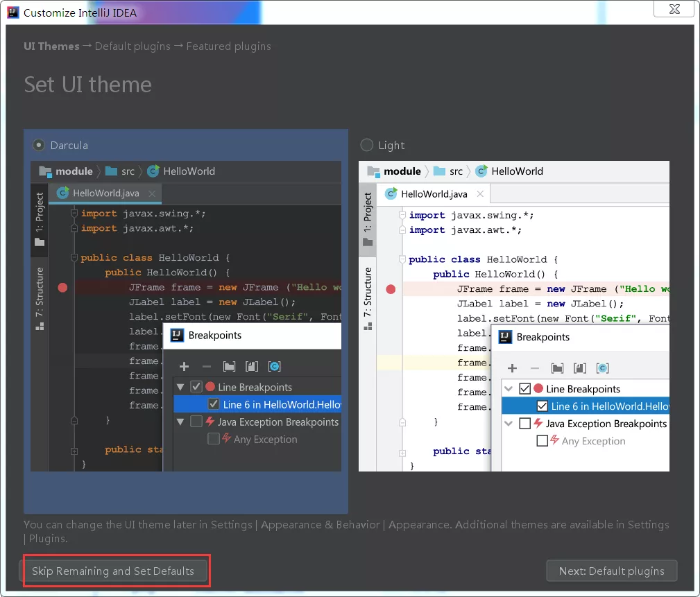
Task: Click HelloWorld class icon in Light breadcrumb
Action: click(481, 171)
